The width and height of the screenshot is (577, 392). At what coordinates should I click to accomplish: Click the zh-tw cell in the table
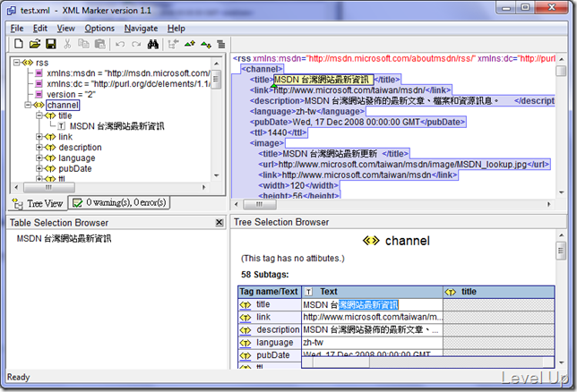(x=373, y=343)
